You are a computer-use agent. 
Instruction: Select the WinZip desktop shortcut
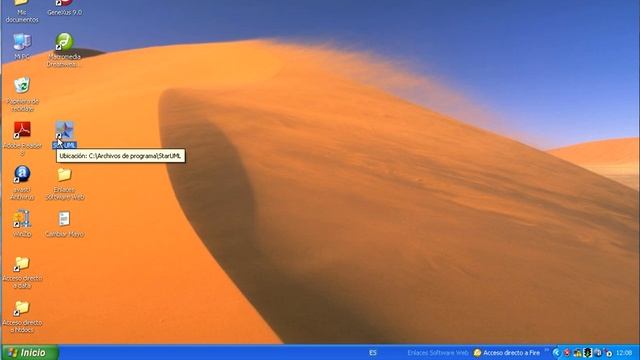[22, 223]
